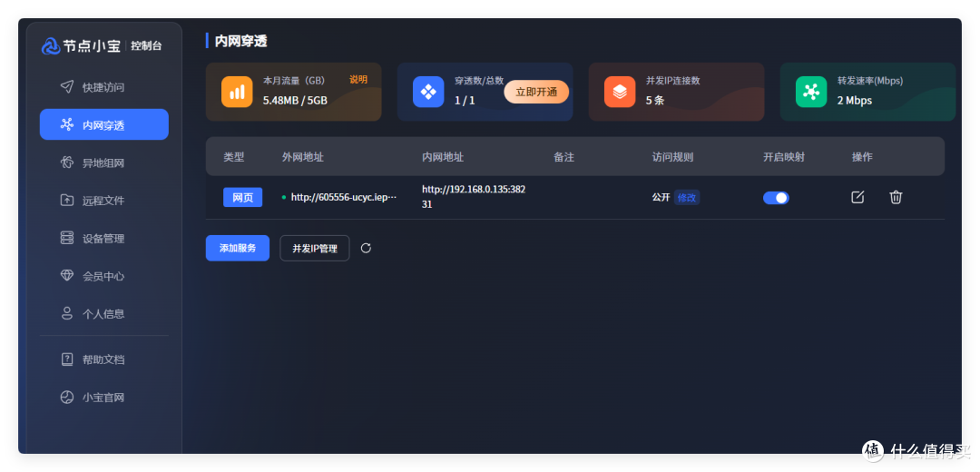This screenshot has height=472, width=980.
Task: Open 快捷访问 in the sidebar
Action: point(103,87)
